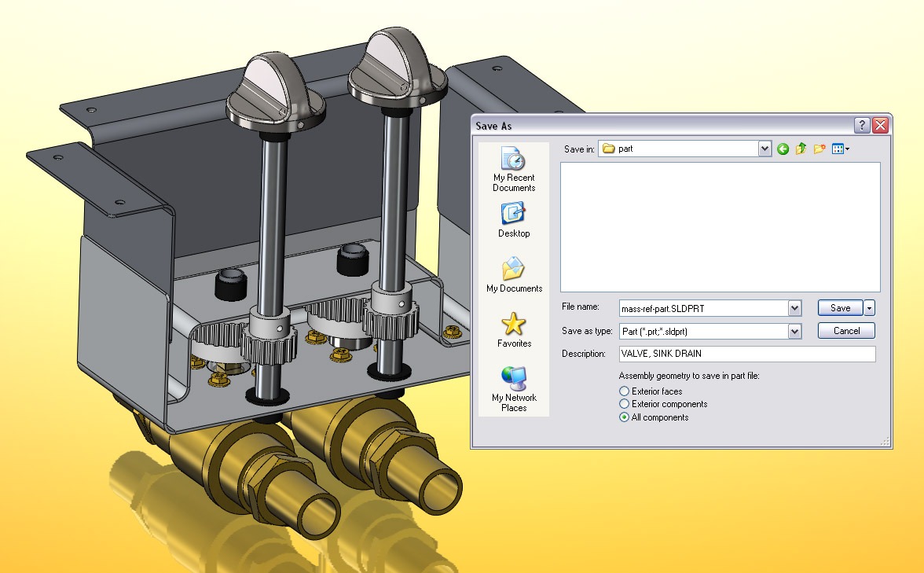
Task: Open the Save button's arrow menu
Action: (870, 308)
